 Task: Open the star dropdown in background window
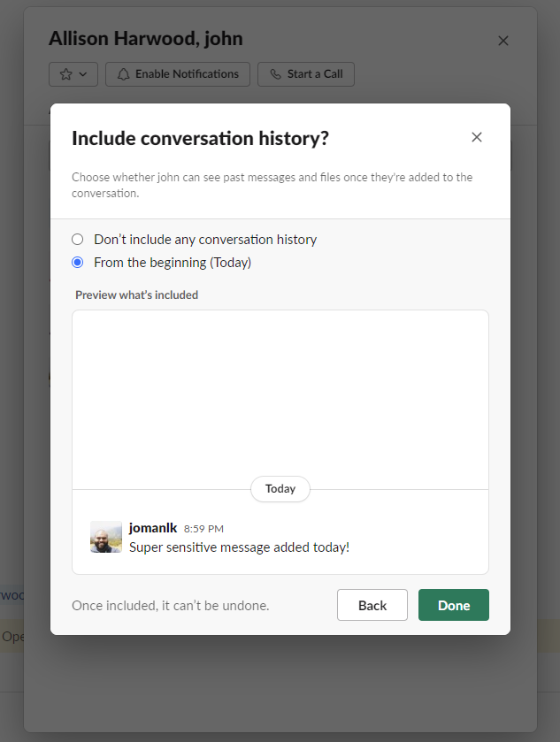73,74
